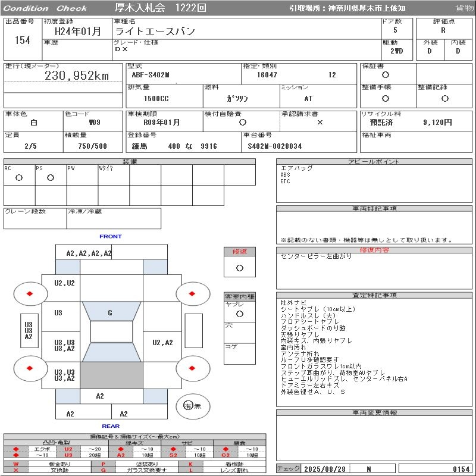The height and width of the screenshot is (476, 476).
Task: Click the note シートヤブレ(10cm以上)
Action: click(318, 309)
